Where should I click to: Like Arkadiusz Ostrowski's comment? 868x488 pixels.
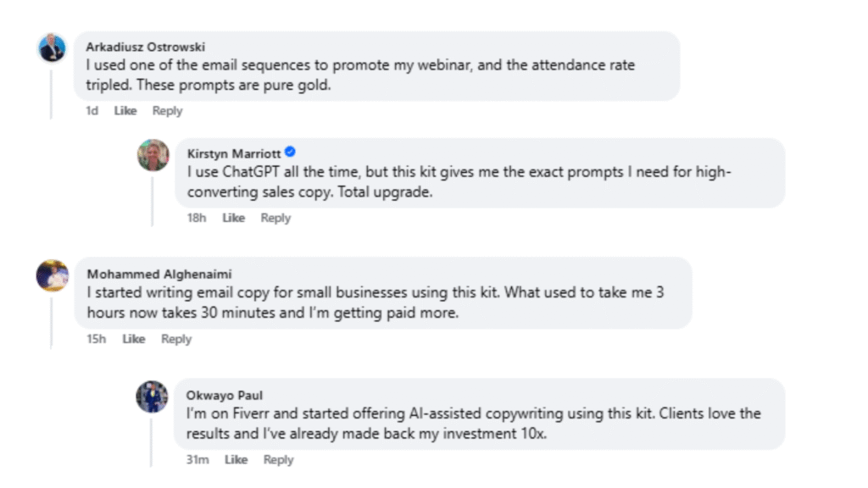[125, 111]
